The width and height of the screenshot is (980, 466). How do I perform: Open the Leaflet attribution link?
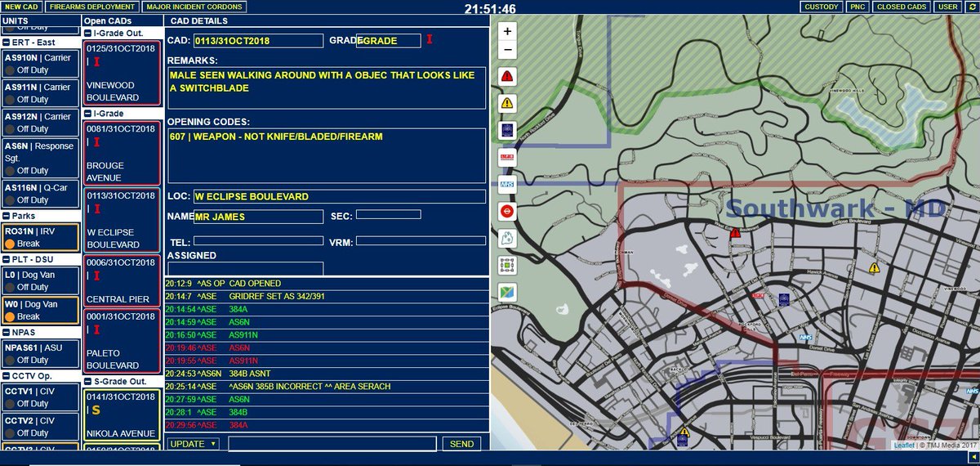coord(903,445)
